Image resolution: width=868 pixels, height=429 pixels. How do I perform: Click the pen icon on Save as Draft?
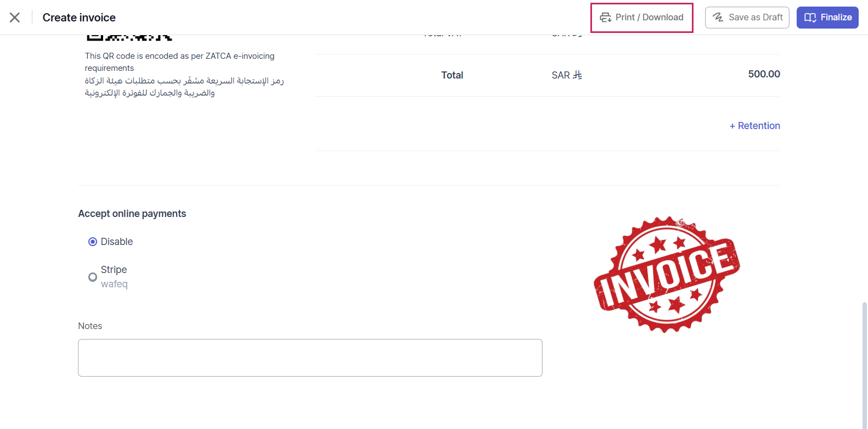[718, 18]
